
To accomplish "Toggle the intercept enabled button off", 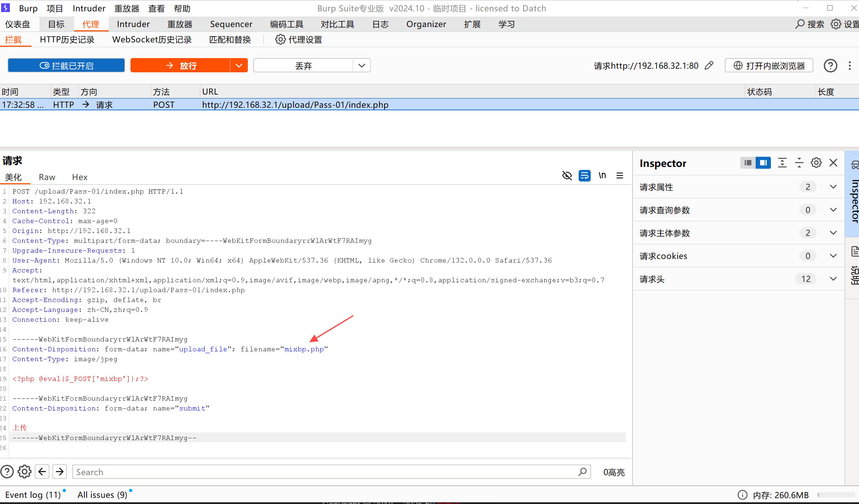I will (x=66, y=66).
